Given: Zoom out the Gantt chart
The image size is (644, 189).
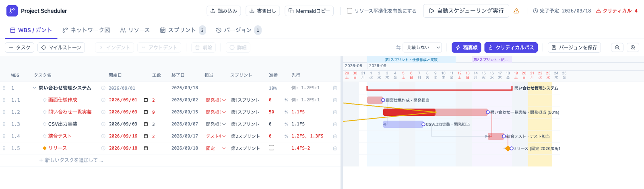Looking at the screenshot, I should tap(617, 47).
